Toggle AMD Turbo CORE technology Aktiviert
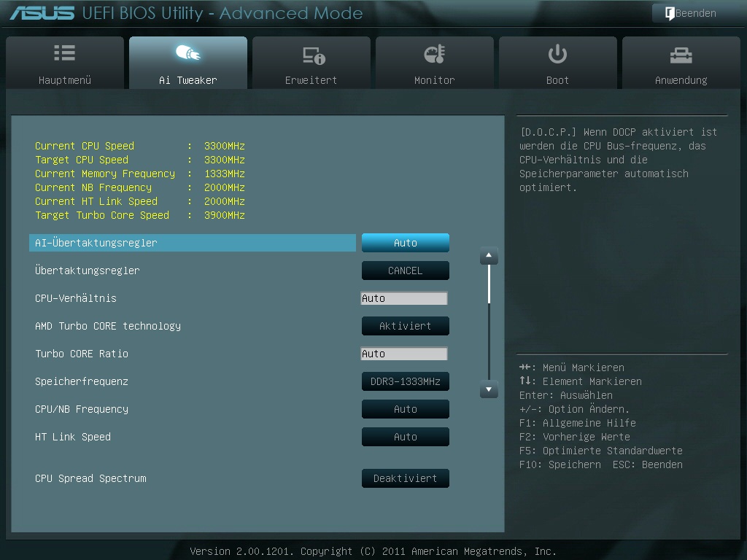Screen dimensions: 747x560 click(x=406, y=326)
